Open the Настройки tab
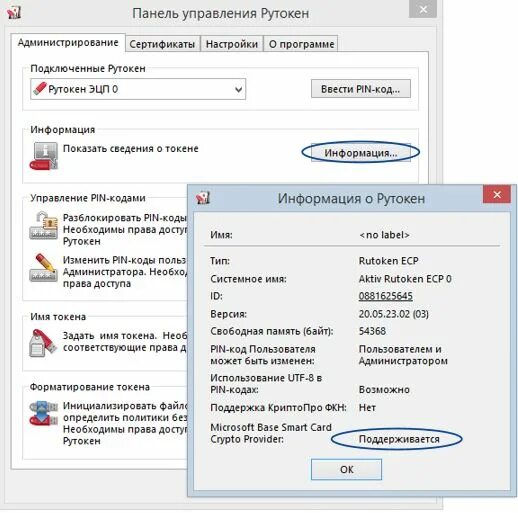The height and width of the screenshot is (513, 518). click(232, 44)
